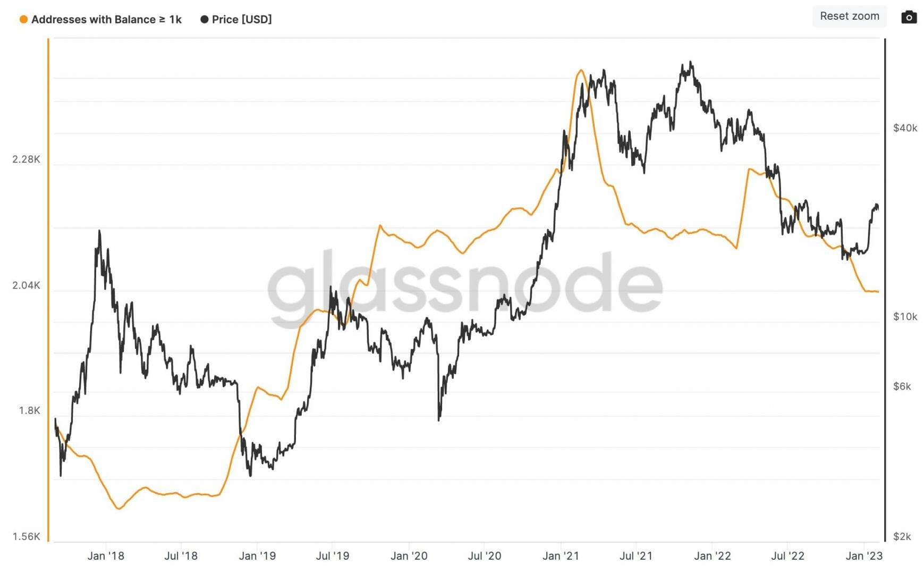Click the Jan '20 date tick label
Viewport: 924px width, 574px height.
[409, 556]
